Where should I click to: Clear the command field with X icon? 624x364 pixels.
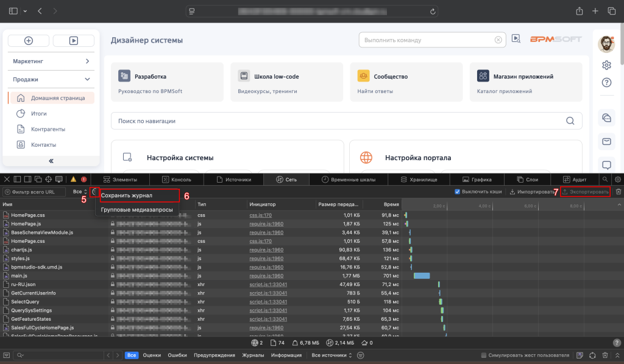tap(498, 40)
